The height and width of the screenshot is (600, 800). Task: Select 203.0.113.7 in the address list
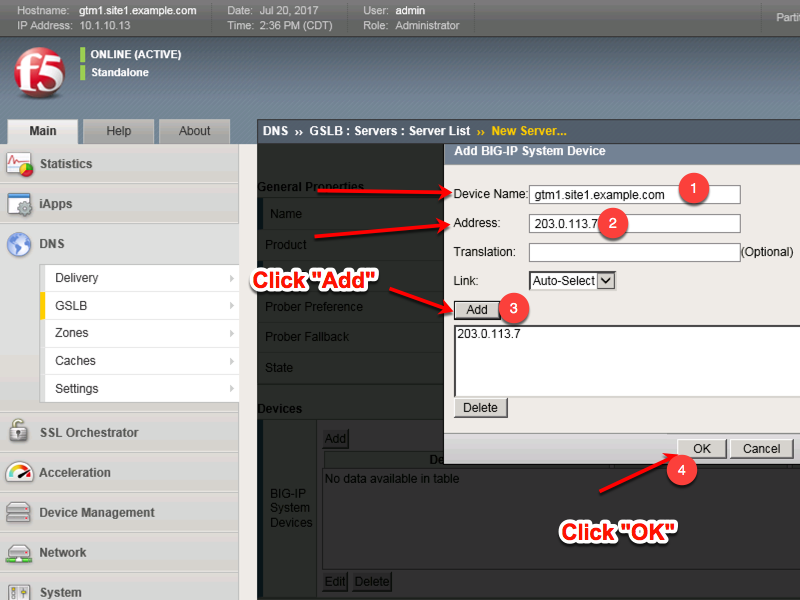[489, 334]
